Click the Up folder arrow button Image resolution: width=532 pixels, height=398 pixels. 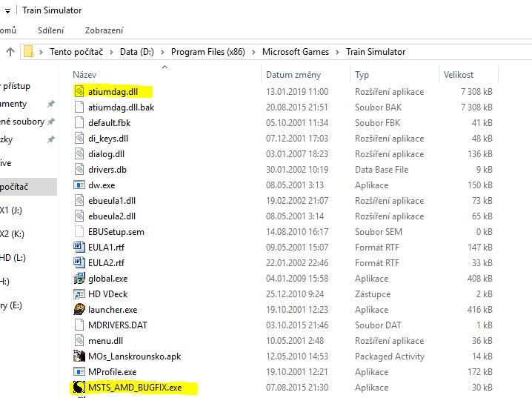tap(10, 52)
